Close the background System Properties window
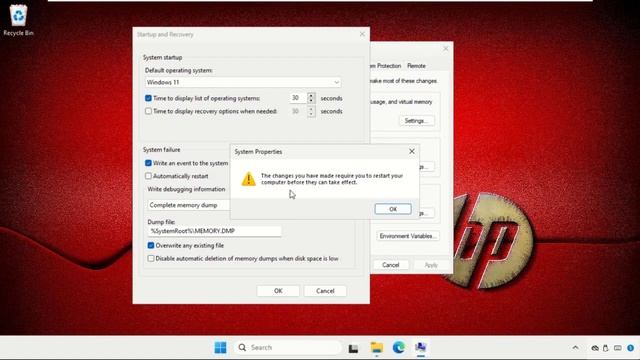This screenshot has width=640, height=360. (446, 49)
